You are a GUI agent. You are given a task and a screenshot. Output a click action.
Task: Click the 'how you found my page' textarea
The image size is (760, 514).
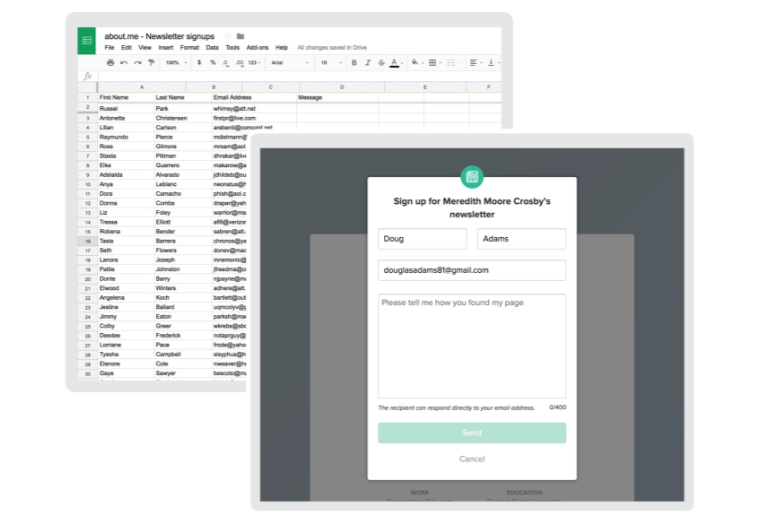472,346
